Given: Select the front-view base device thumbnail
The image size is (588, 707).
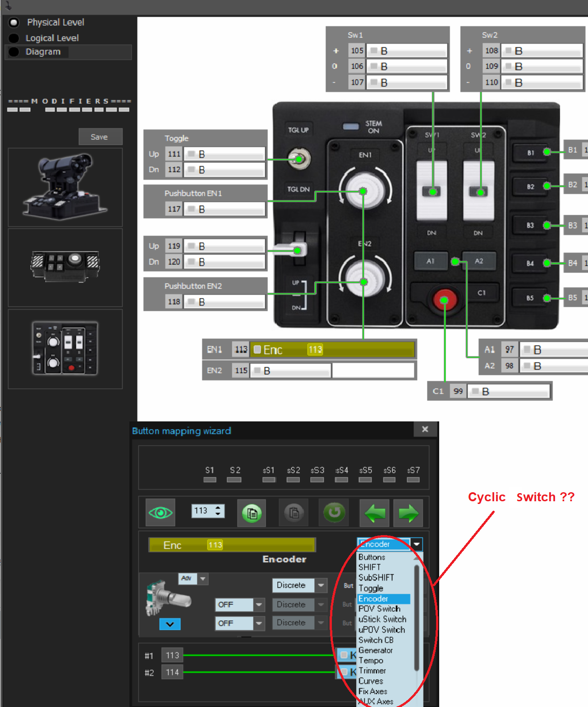Looking at the screenshot, I should tap(65, 267).
